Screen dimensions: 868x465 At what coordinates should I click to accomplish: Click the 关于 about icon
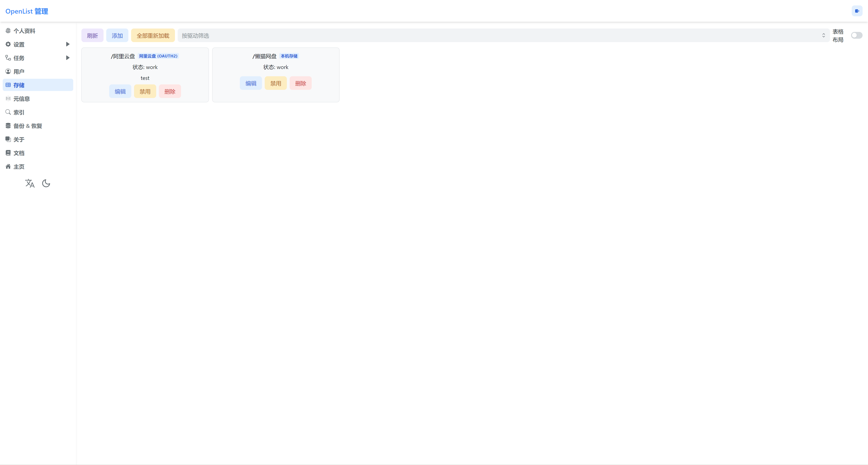[x=8, y=139]
